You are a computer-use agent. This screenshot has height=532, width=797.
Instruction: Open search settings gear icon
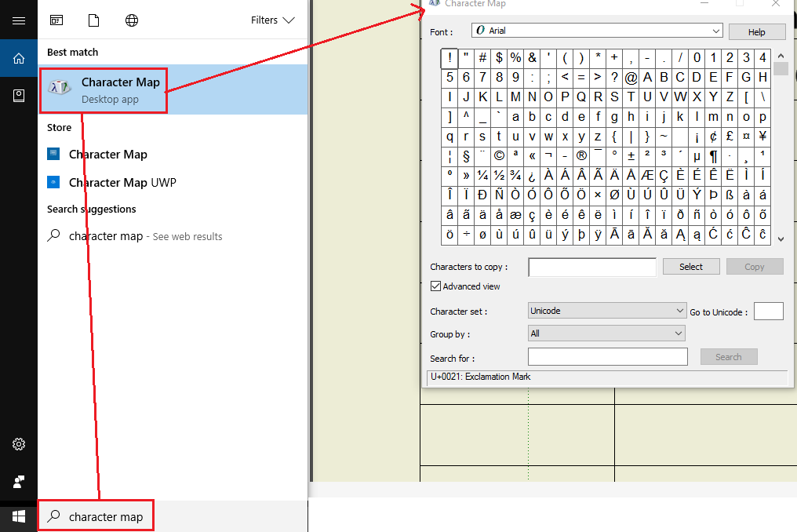coord(19,444)
